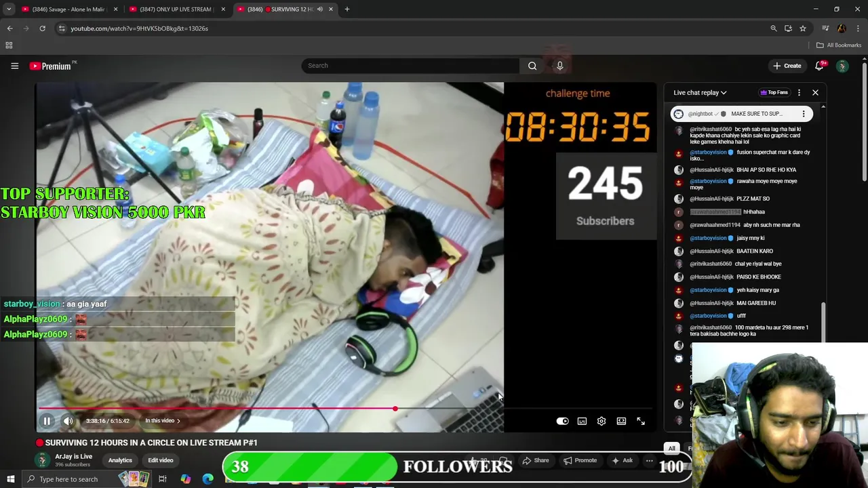Pause the video playback
The height and width of the screenshot is (488, 868).
tap(47, 421)
